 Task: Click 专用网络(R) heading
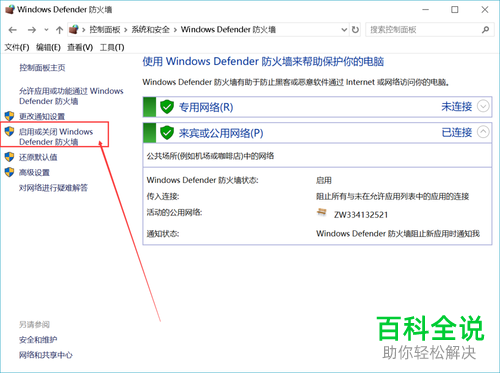pyautogui.click(x=206, y=107)
